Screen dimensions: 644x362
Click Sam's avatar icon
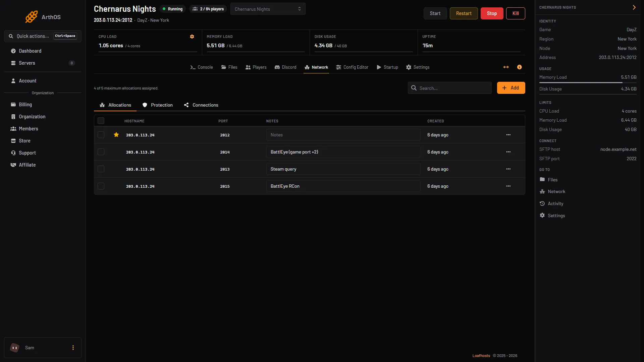tap(14, 348)
